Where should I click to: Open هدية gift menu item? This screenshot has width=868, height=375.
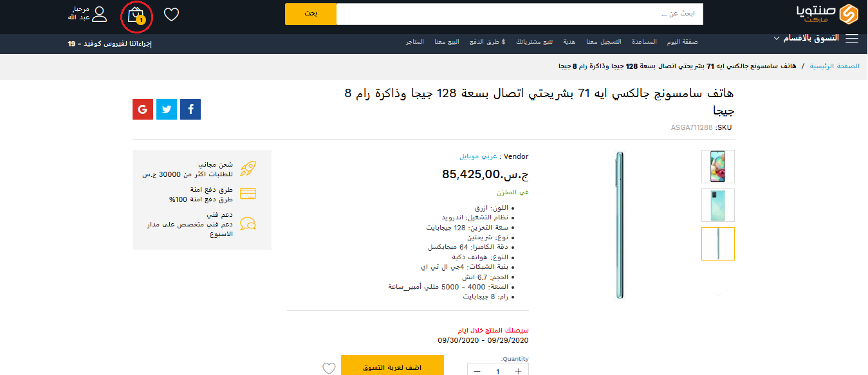pos(569,42)
